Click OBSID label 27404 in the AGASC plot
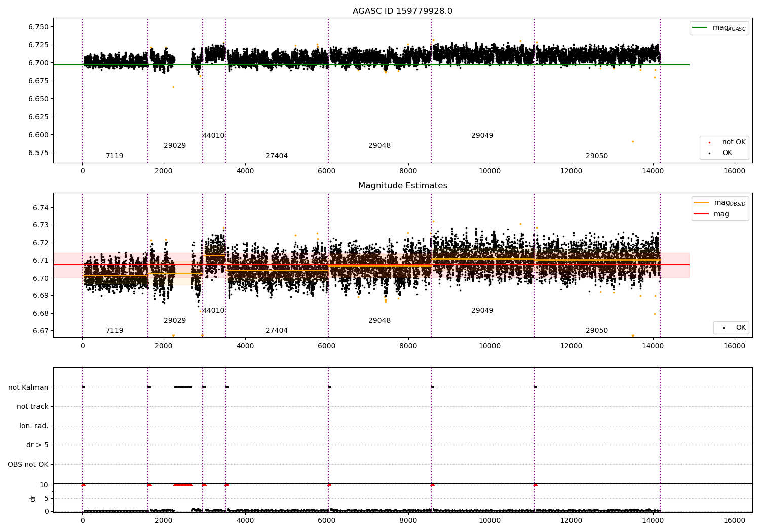 [277, 156]
